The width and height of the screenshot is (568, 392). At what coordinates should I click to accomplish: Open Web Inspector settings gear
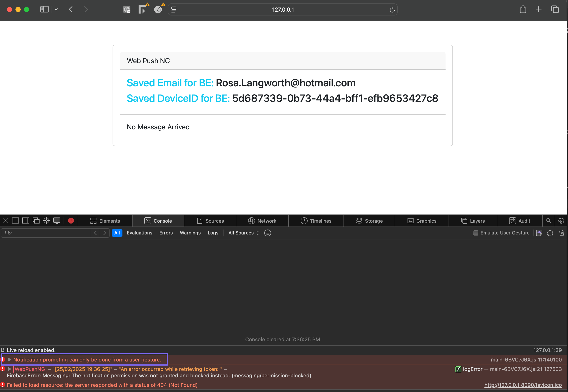561,220
